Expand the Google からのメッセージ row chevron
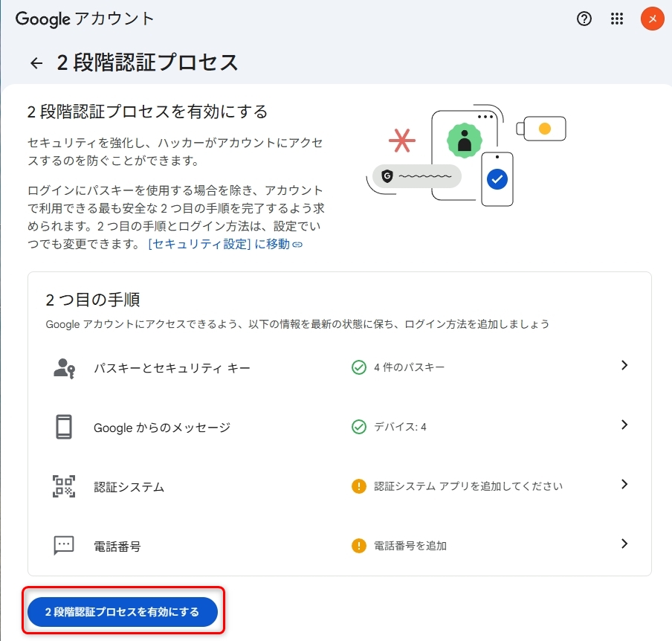Screen dimensions: 672x641 click(624, 425)
